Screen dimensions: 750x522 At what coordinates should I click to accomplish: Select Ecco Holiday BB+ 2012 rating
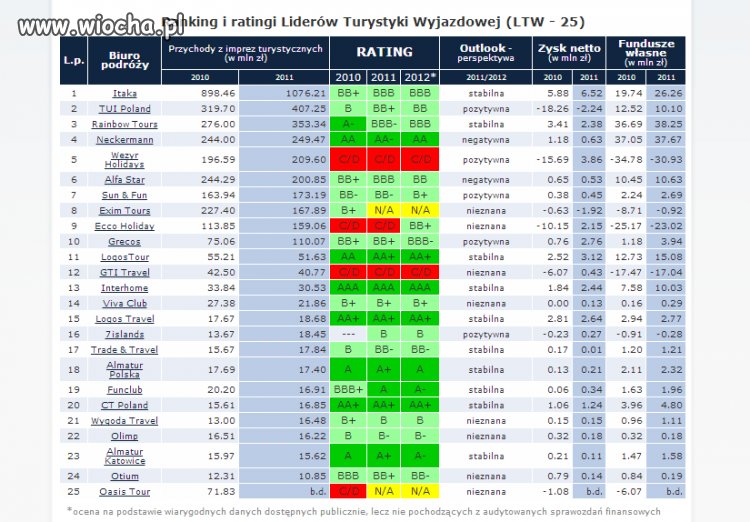pyautogui.click(x=420, y=226)
